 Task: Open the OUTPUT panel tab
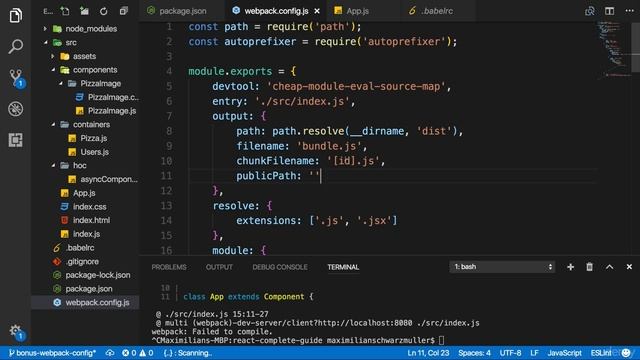pos(219,267)
